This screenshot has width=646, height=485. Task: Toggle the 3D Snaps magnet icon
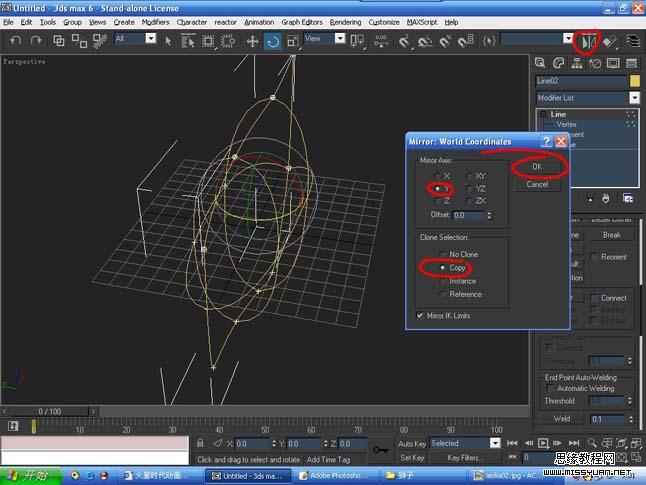coord(404,41)
